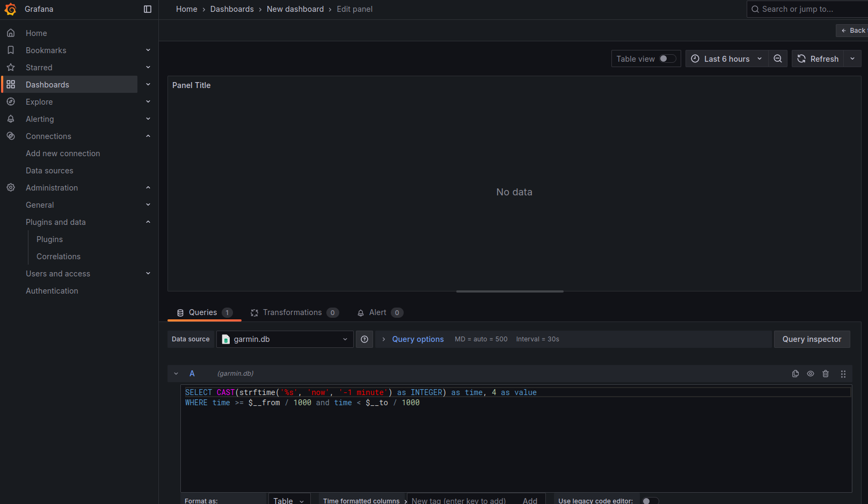Click the Grafana logo icon
The height and width of the screenshot is (504, 868).
[x=10, y=9]
